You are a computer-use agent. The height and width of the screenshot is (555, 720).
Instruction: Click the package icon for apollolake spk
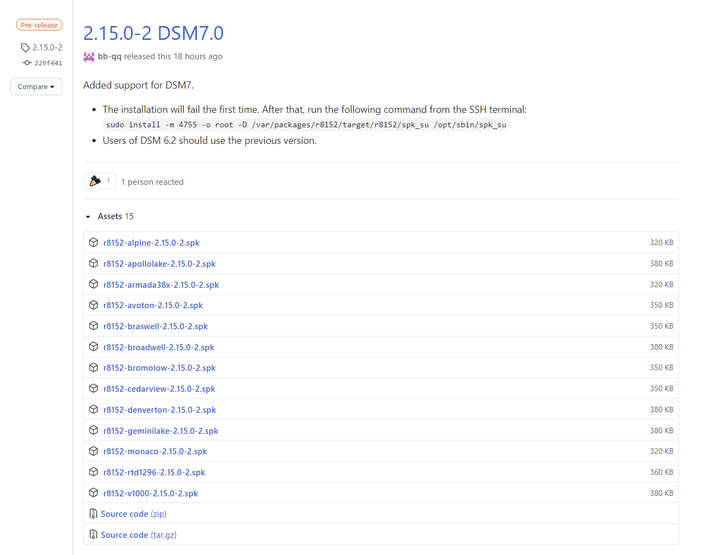pos(94,263)
